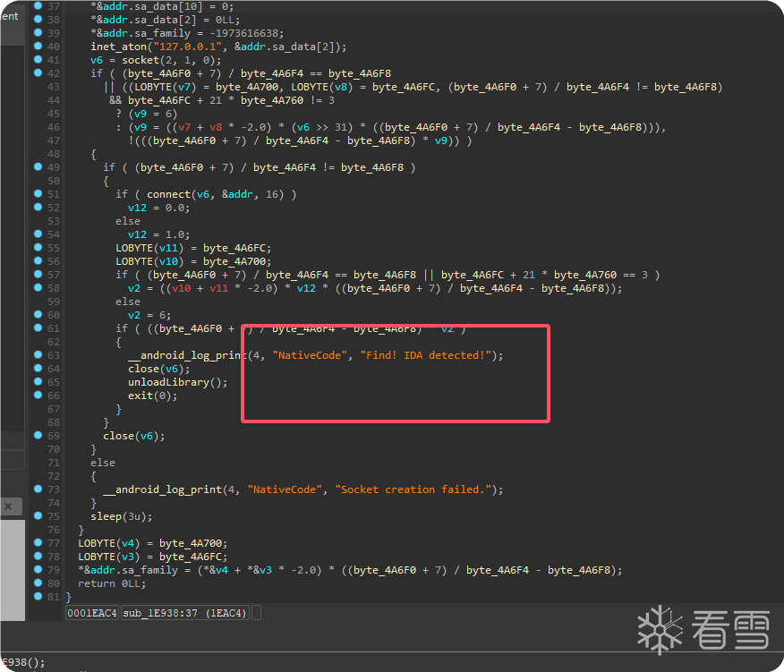Image resolution: width=784 pixels, height=672 pixels.
Task: Click the blue dot beside line 56
Action: (38, 261)
